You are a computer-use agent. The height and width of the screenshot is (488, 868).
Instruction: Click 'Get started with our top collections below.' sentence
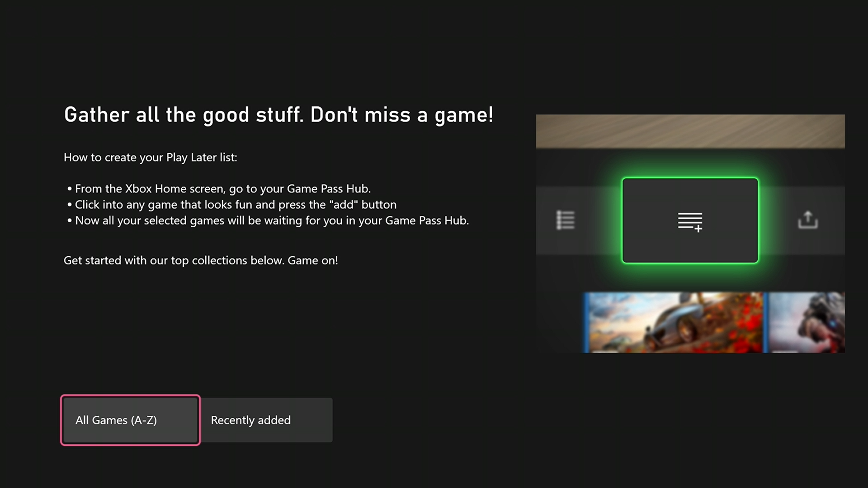point(174,260)
